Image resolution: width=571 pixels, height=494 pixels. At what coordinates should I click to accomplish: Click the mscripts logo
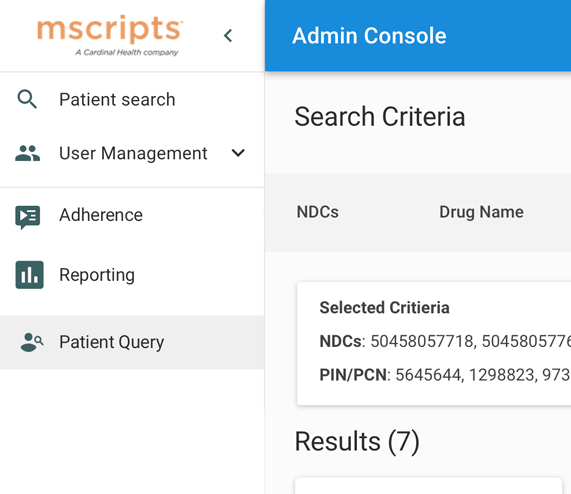[110, 35]
